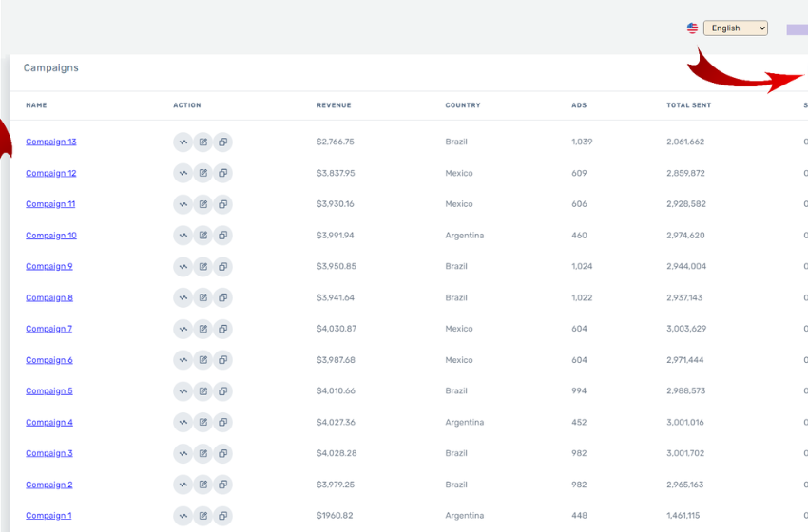The image size is (808, 532).
Task: View stats chart for Compaign 12
Action: (183, 173)
